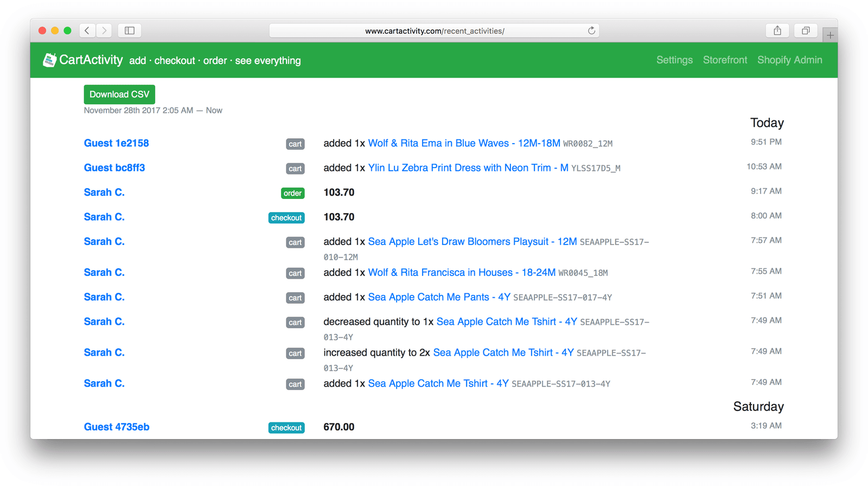
Task: Click the reload icon in the address bar
Action: [x=591, y=31]
